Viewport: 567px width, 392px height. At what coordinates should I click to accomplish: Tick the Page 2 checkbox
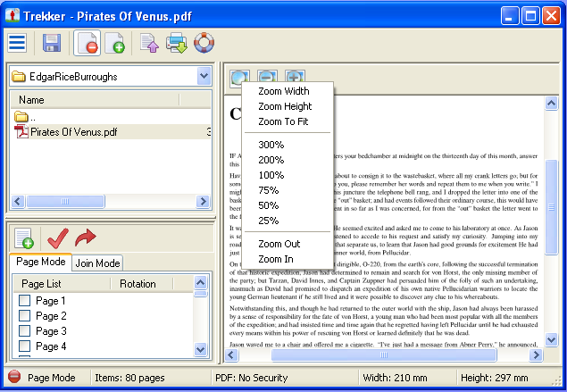(25, 316)
